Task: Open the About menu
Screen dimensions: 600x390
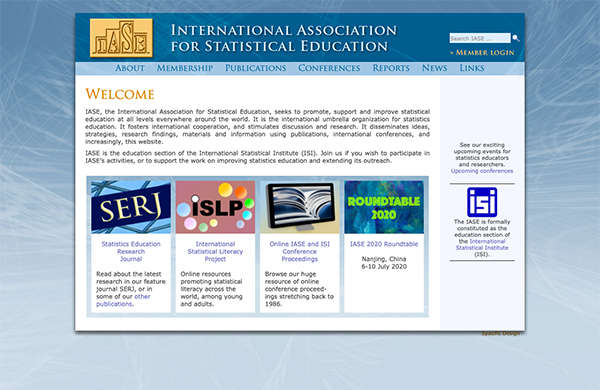Action: coord(130,68)
